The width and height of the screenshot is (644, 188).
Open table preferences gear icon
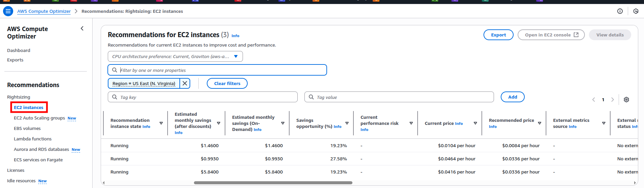coord(626,100)
